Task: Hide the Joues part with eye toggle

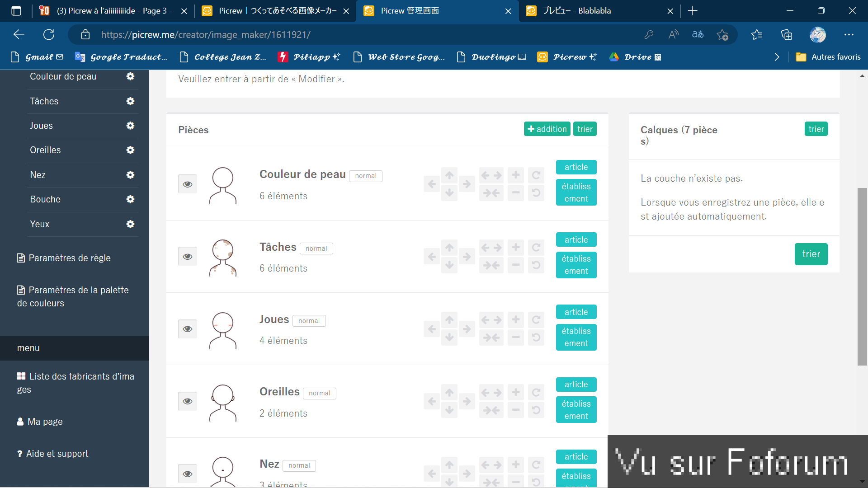Action: point(188,329)
